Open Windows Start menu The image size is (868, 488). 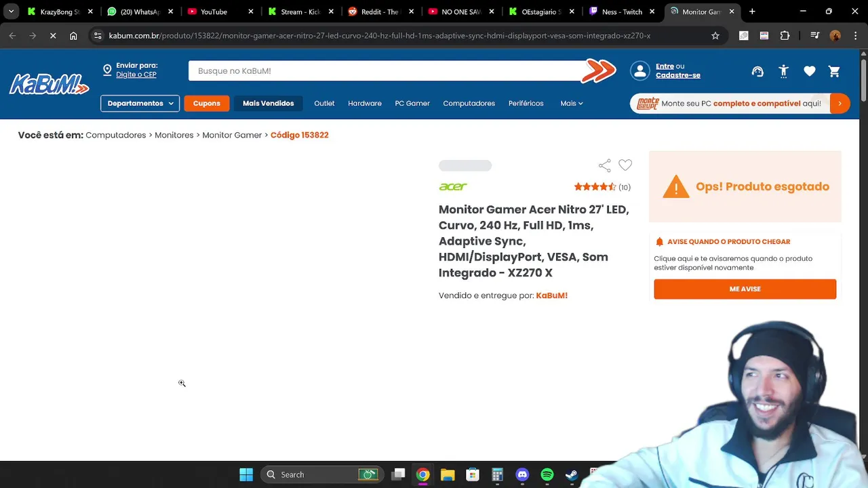pos(246,474)
